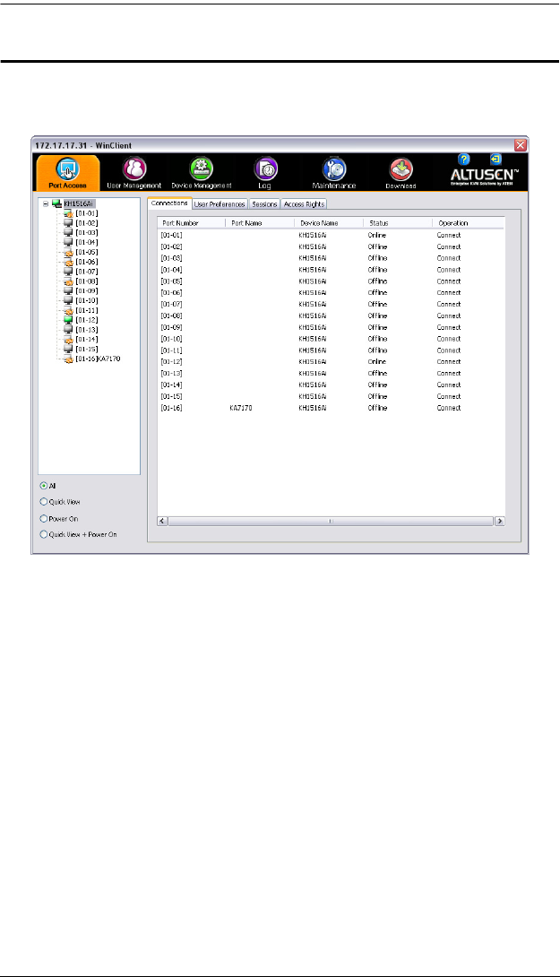
Task: Click Offline status of row [01-02]
Action: pos(377,246)
